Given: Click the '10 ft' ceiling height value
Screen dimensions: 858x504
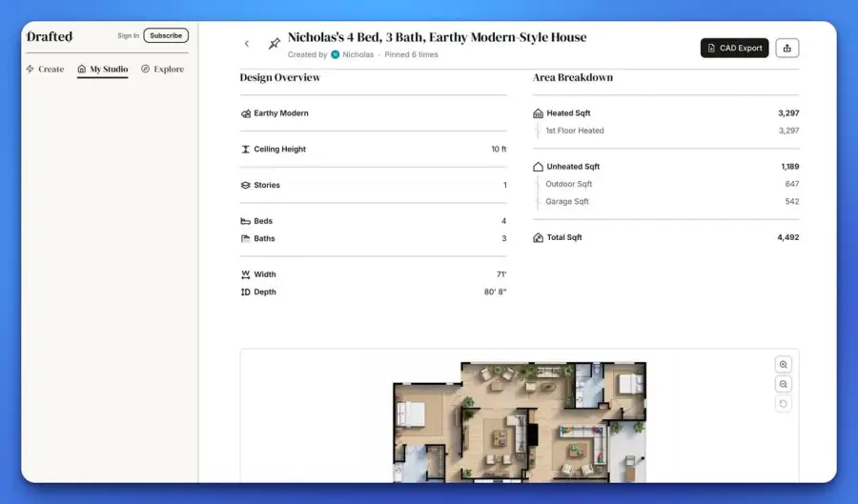Looking at the screenshot, I should pos(499,150).
